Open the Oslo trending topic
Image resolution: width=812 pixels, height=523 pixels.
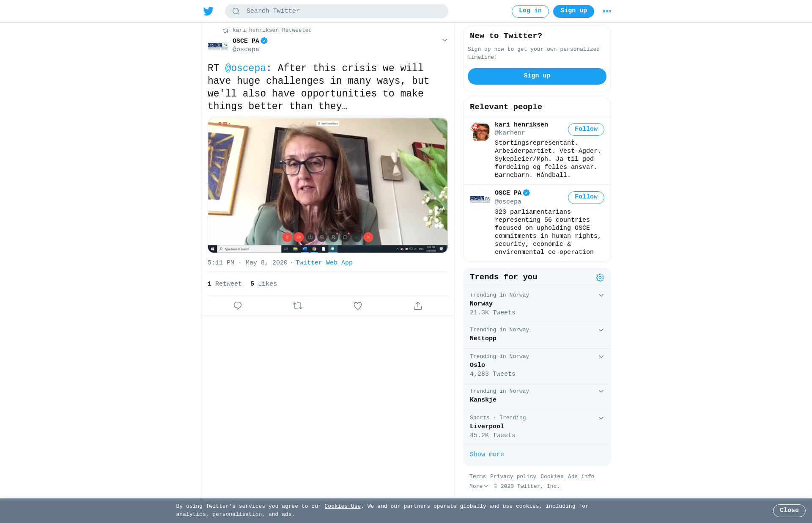537,366
